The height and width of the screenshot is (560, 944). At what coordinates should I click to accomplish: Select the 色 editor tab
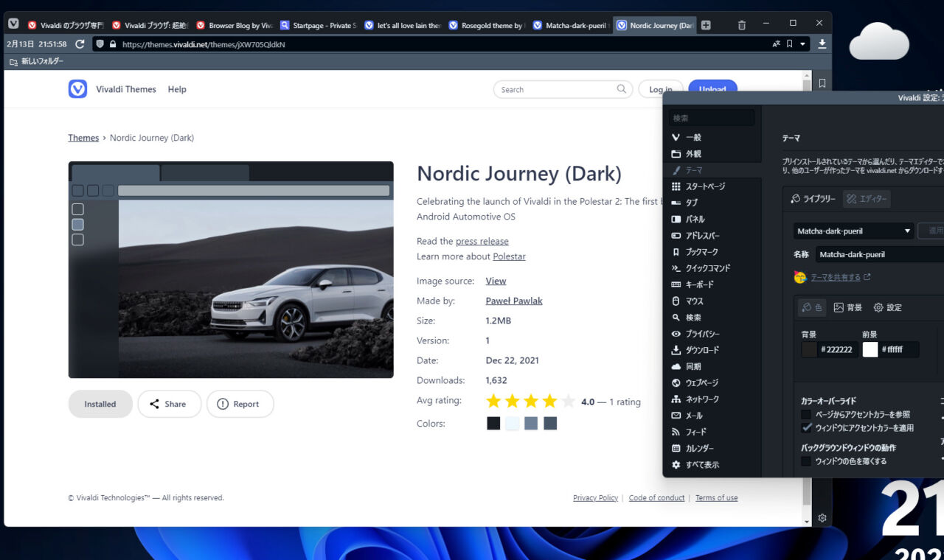point(812,307)
